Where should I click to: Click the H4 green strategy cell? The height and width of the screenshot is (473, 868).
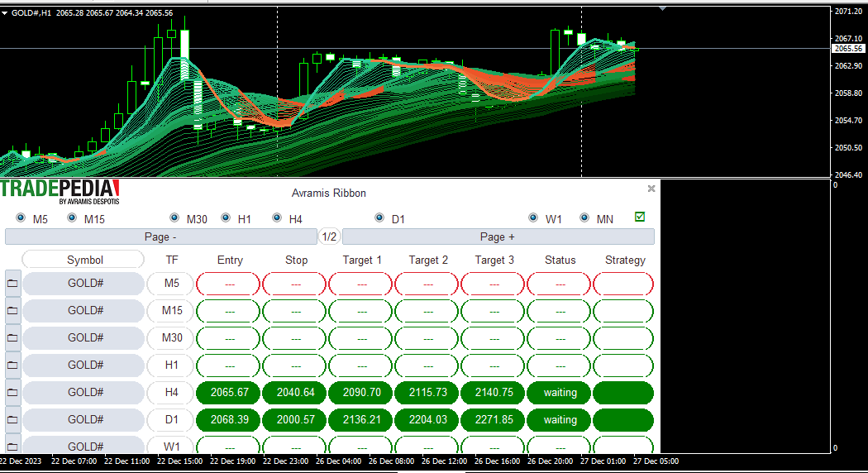623,393
